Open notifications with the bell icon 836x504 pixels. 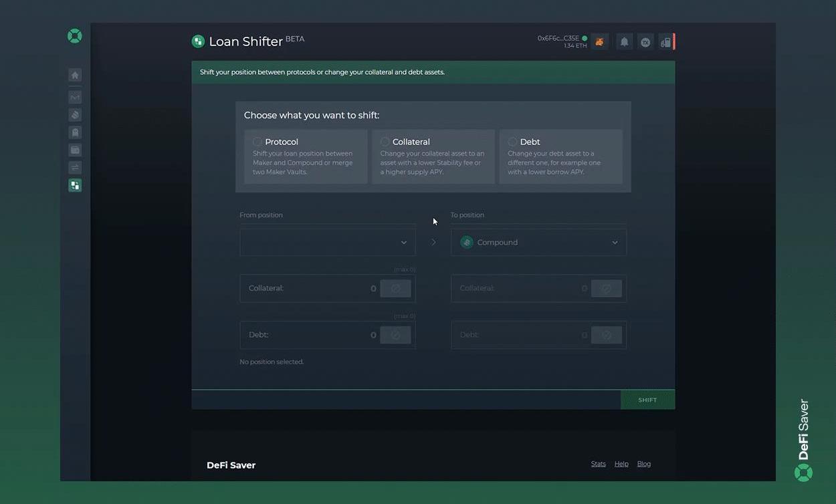[624, 42]
